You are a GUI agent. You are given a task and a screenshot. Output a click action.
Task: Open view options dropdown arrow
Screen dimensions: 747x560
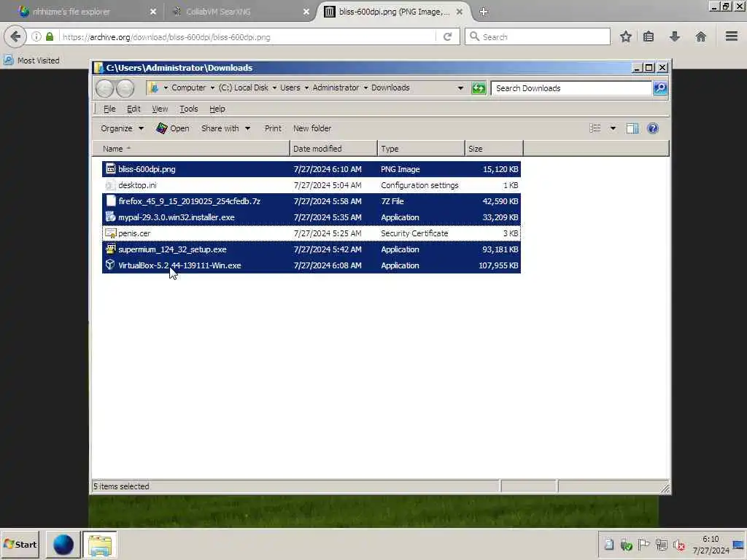tap(613, 128)
